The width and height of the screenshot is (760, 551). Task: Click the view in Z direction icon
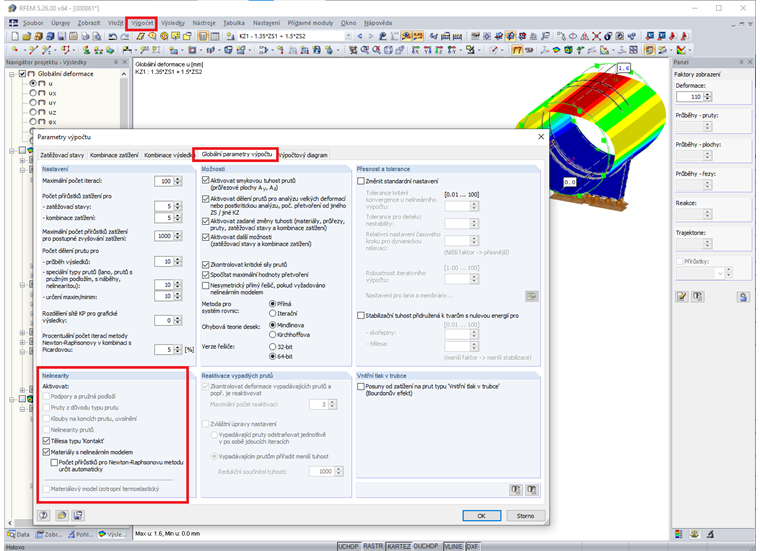[x=440, y=50]
